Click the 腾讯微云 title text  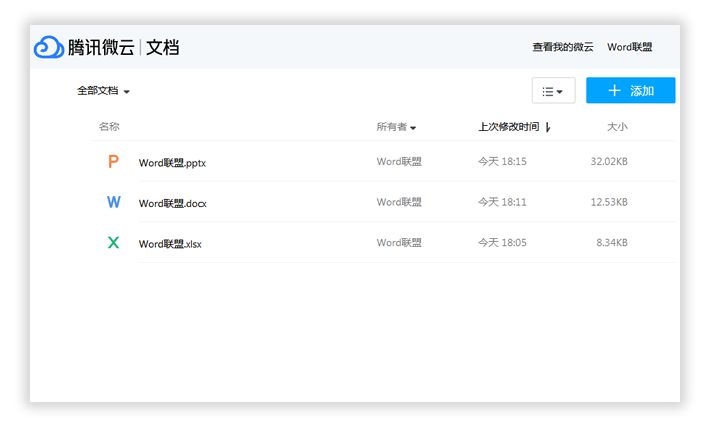click(x=101, y=47)
